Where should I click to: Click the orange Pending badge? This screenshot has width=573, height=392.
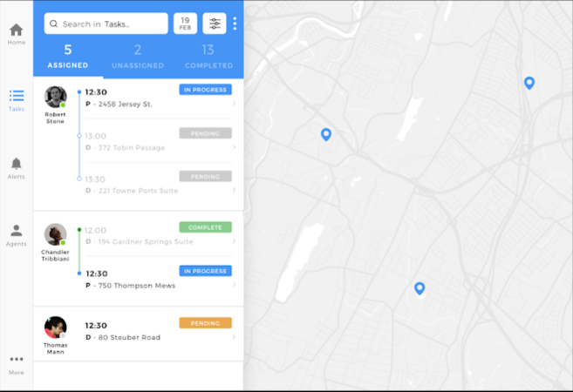[205, 323]
